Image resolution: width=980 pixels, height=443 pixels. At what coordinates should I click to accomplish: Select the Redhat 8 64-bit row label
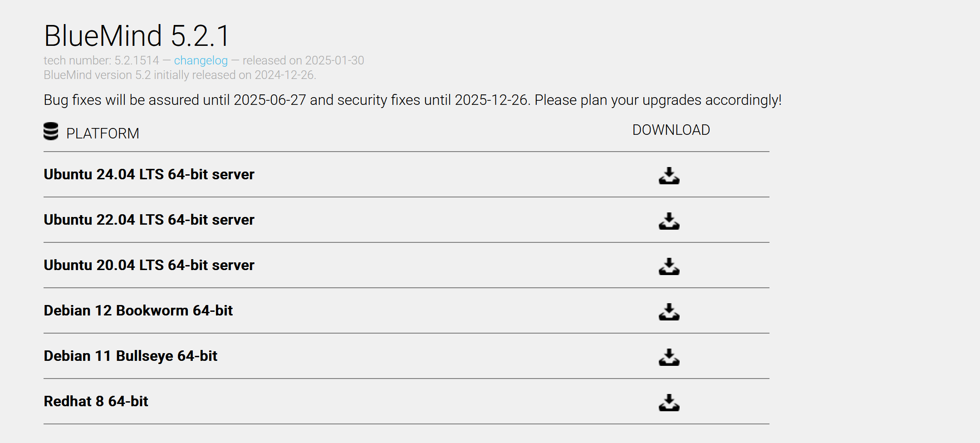click(x=96, y=401)
